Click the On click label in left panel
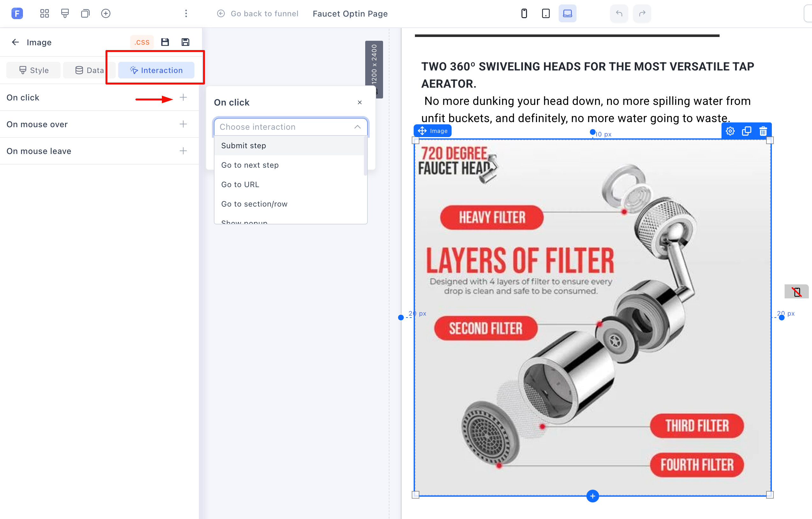Image resolution: width=812 pixels, height=519 pixels. pyautogui.click(x=23, y=98)
